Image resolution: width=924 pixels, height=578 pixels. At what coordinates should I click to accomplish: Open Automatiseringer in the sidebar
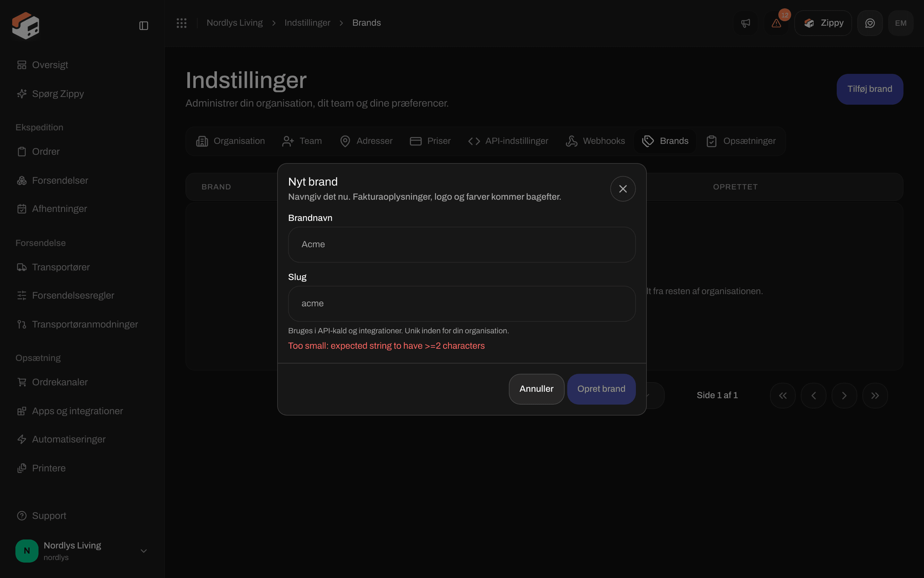82,439
